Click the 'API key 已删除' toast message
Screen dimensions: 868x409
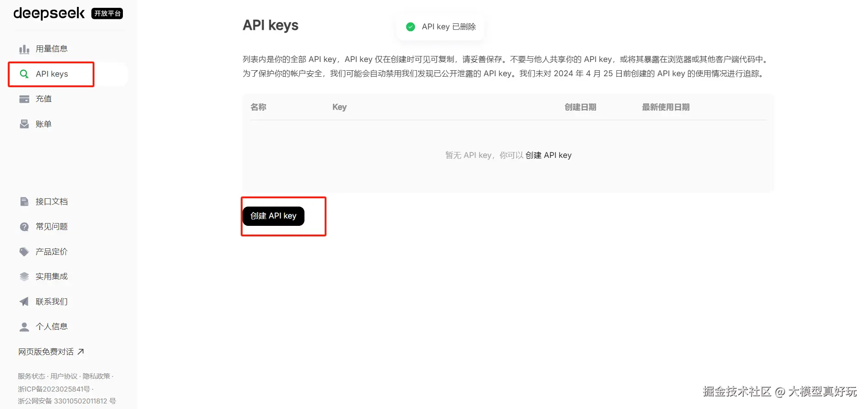pos(441,27)
